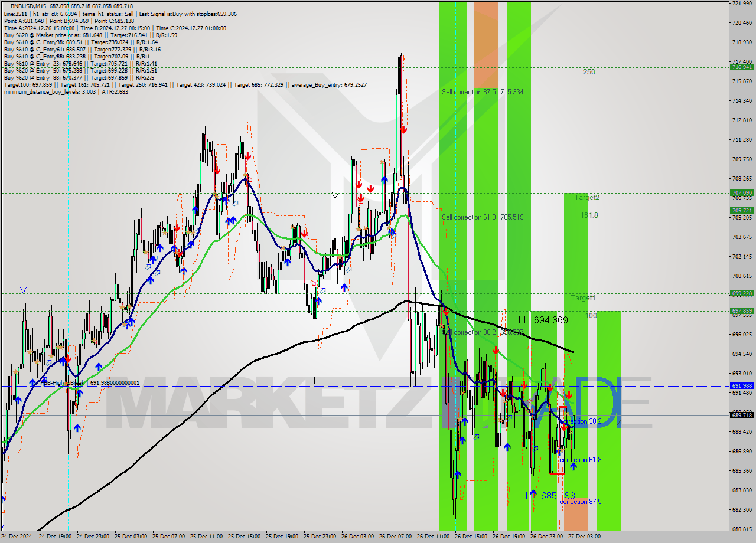Click the 'Target1' label
756x543 pixels.
584,298
